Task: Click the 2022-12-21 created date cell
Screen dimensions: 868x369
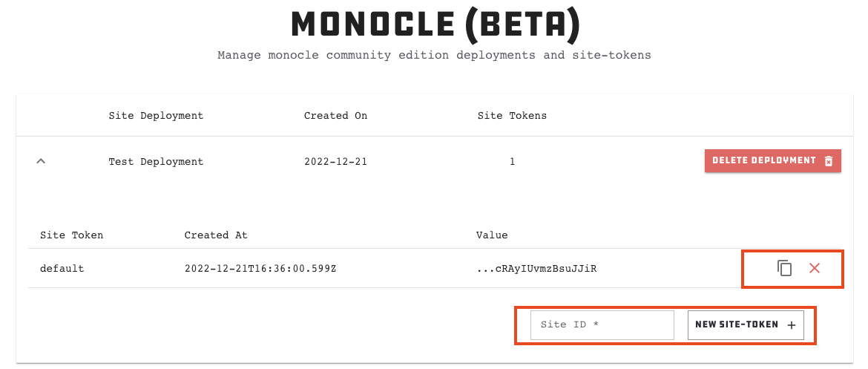Action: coord(335,162)
